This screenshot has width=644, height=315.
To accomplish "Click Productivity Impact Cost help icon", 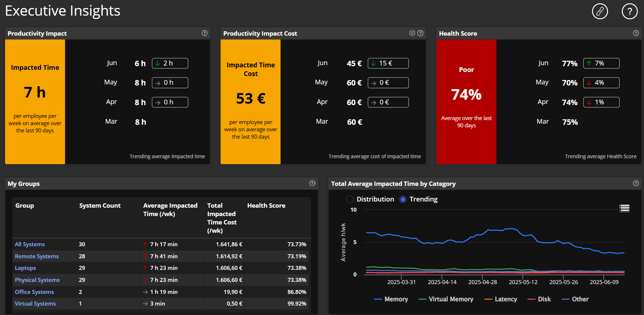I will pyautogui.click(x=420, y=33).
